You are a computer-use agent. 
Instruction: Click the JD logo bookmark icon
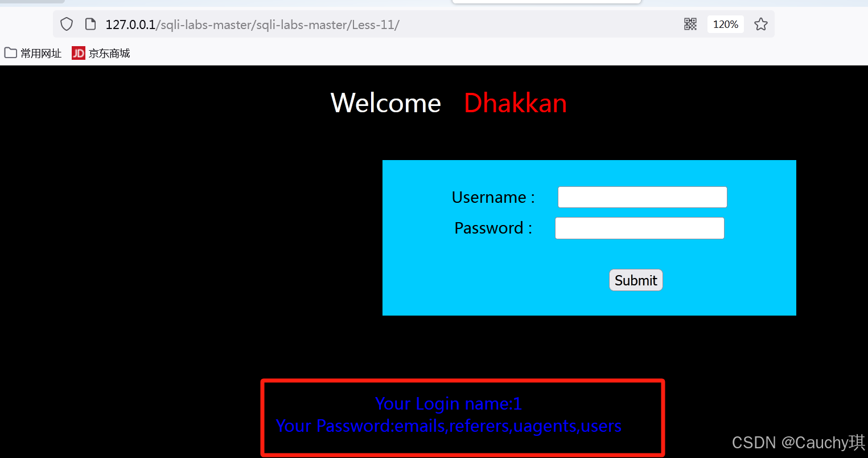click(x=78, y=53)
